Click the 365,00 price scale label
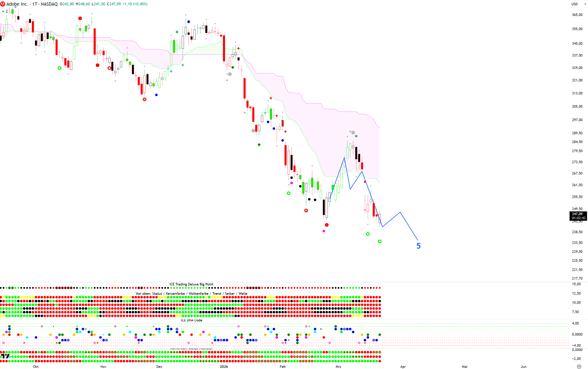588x369 pixels. pyautogui.click(x=577, y=15)
